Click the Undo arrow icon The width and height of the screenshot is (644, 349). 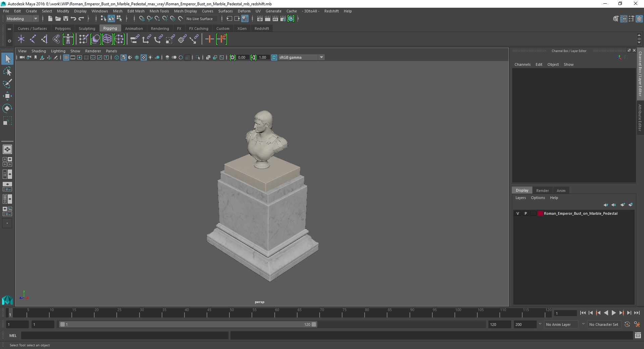pos(73,19)
